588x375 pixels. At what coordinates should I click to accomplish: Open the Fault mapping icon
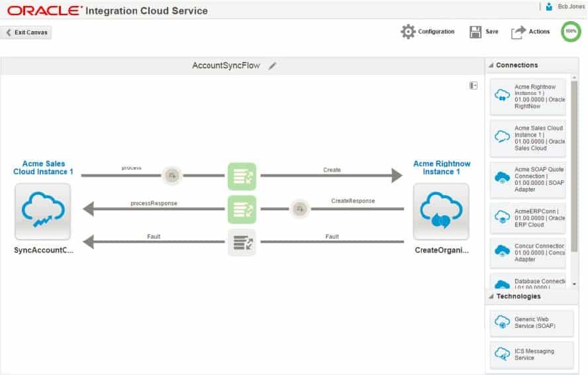pyautogui.click(x=242, y=242)
